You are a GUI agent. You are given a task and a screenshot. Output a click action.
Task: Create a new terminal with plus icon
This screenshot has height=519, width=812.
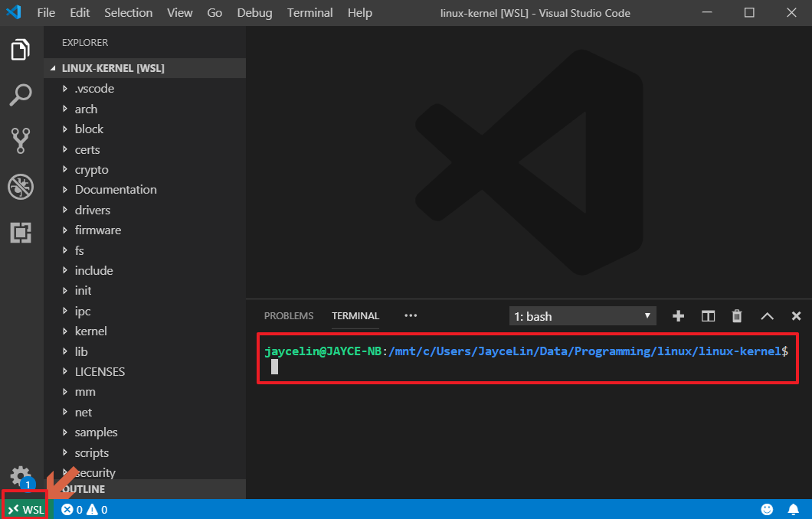point(678,315)
